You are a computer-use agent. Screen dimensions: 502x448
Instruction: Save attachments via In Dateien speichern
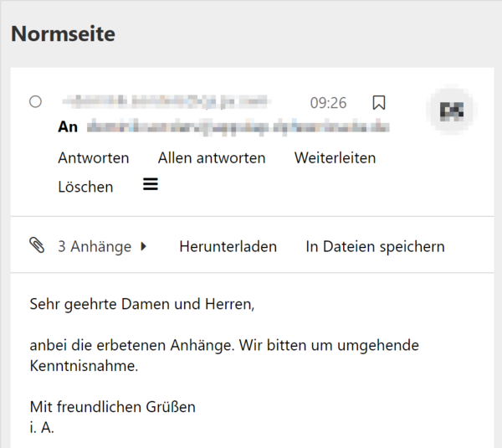point(375,246)
